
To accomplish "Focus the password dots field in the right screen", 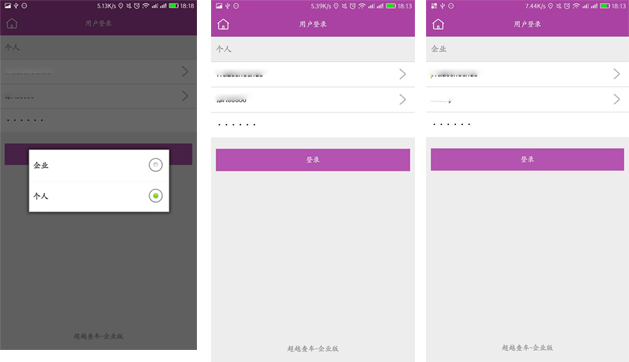I will 528,124.
